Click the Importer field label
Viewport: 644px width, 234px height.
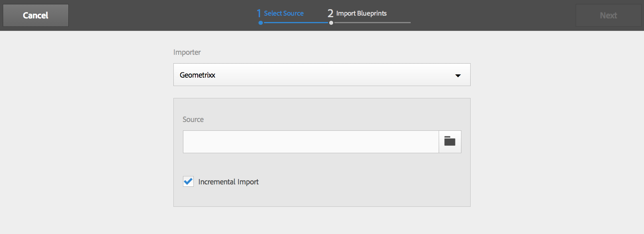pyautogui.click(x=187, y=52)
